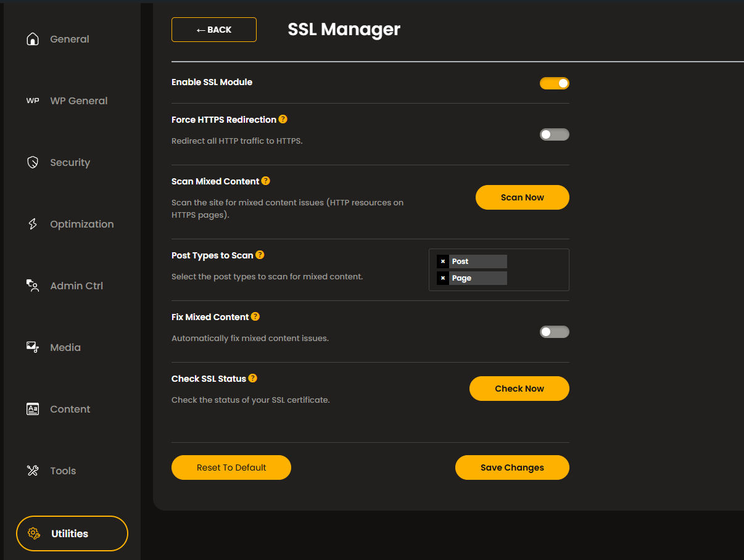The image size is (744, 560).
Task: Click the Admin Ctrl sidebar icon
Action: pyautogui.click(x=32, y=285)
